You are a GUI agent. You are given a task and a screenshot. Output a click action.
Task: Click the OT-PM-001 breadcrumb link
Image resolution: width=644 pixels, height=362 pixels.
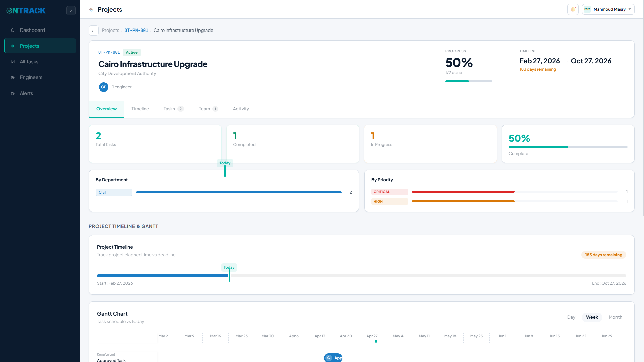136,31
